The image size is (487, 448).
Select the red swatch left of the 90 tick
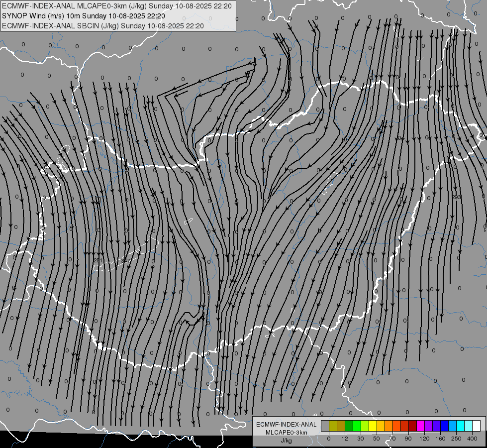pyautogui.click(x=405, y=426)
